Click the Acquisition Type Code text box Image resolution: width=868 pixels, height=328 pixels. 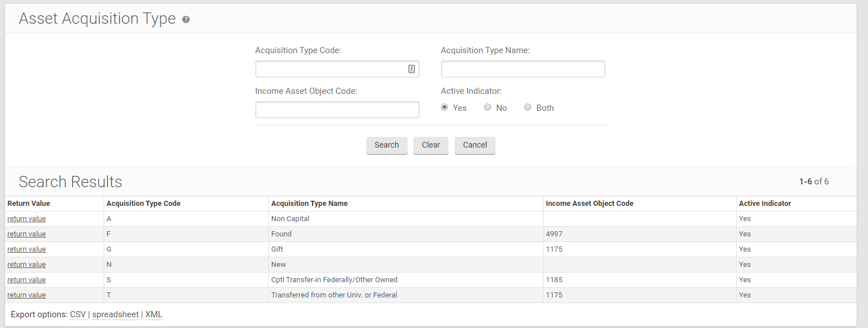pos(330,69)
